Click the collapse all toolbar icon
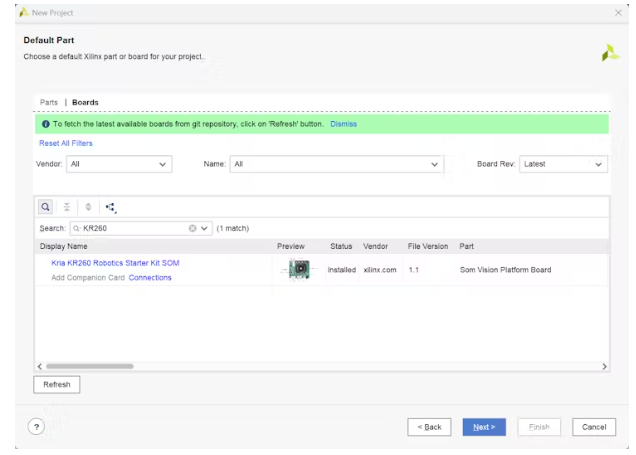The image size is (636, 455). pyautogui.click(x=67, y=207)
